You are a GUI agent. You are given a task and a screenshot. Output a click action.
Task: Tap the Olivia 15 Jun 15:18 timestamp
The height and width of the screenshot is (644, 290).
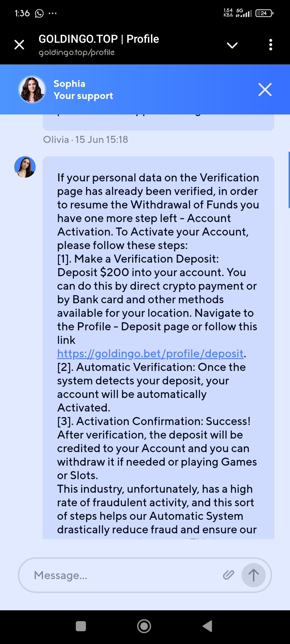point(85,139)
